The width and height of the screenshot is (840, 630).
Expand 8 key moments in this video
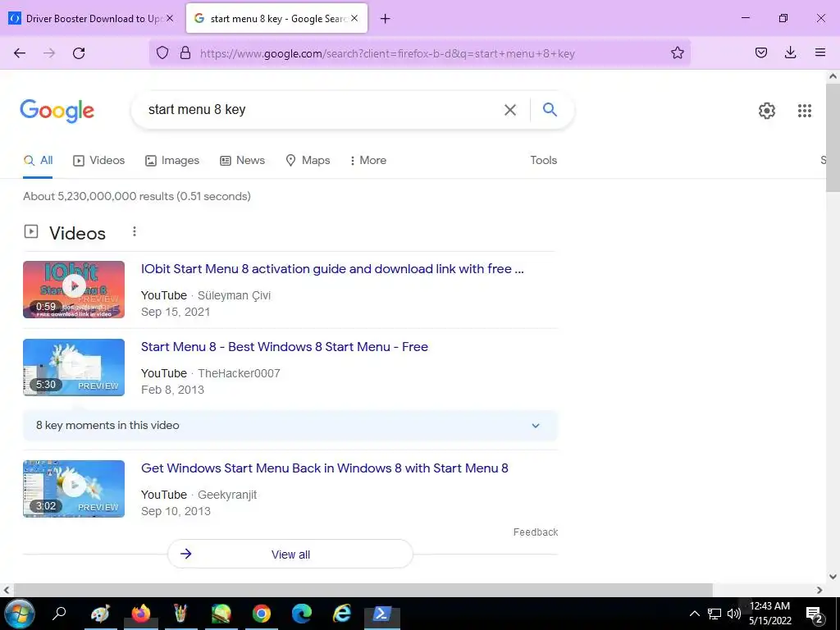pos(290,426)
